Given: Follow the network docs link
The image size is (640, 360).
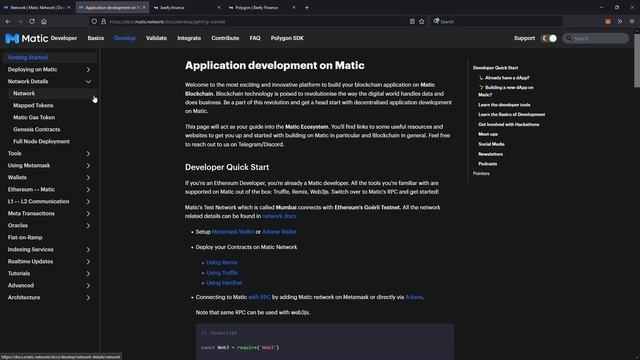Looking at the screenshot, I should [x=279, y=216].
